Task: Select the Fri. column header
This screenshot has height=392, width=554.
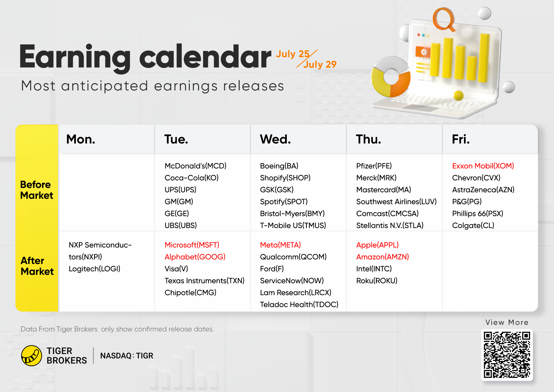Action: [x=460, y=139]
